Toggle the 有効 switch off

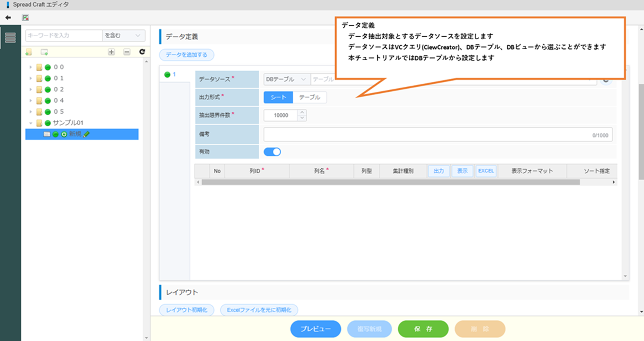click(272, 152)
